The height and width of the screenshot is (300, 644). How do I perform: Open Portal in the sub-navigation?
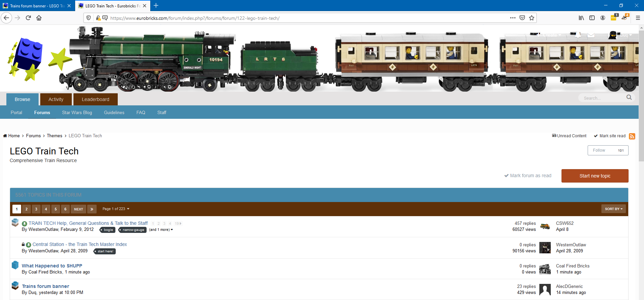[x=16, y=112]
